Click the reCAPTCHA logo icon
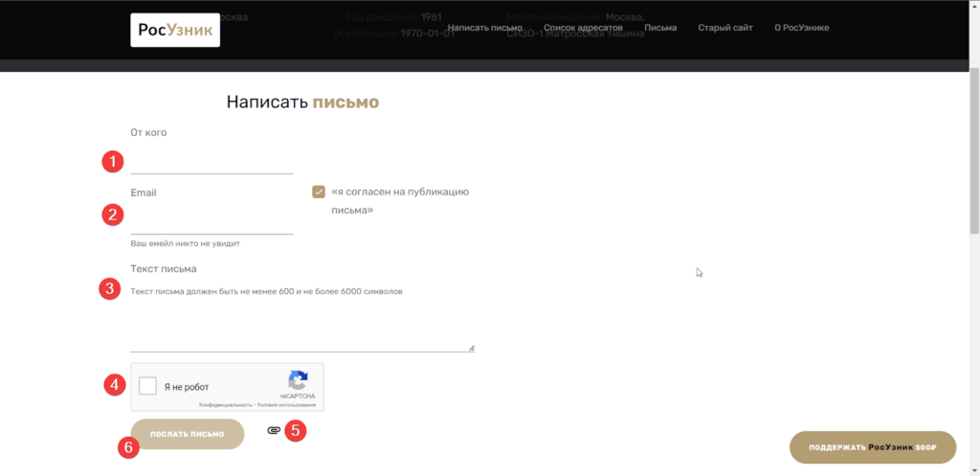This screenshot has height=476, width=980. [298, 379]
